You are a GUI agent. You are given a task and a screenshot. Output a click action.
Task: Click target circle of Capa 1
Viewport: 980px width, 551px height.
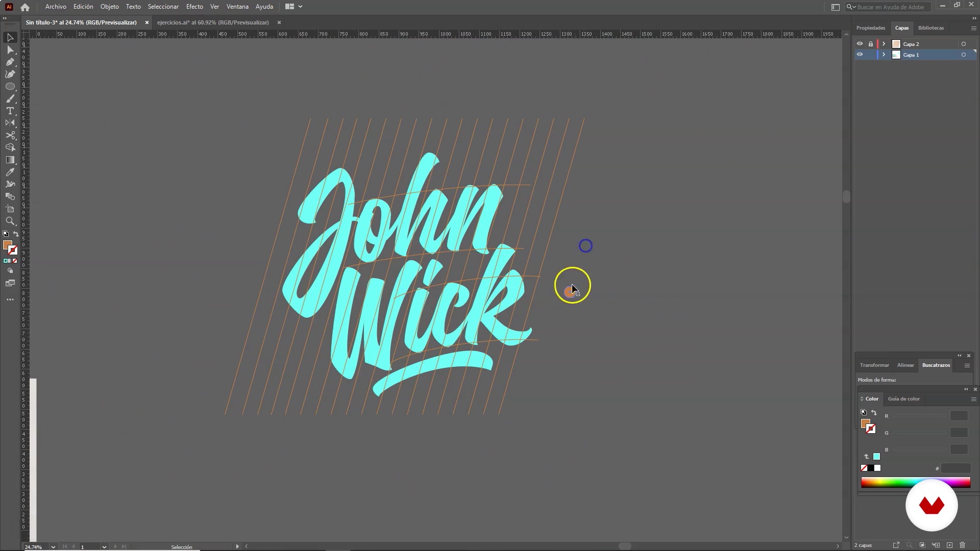(x=964, y=55)
